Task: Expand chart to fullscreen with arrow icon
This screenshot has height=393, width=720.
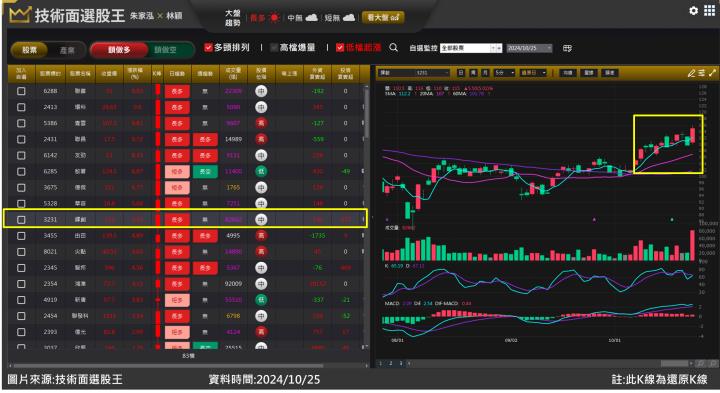Action: [x=712, y=73]
